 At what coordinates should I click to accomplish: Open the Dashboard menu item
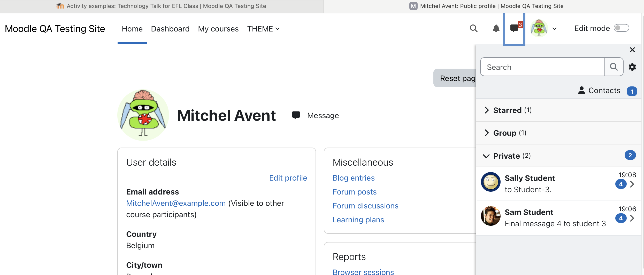click(170, 29)
